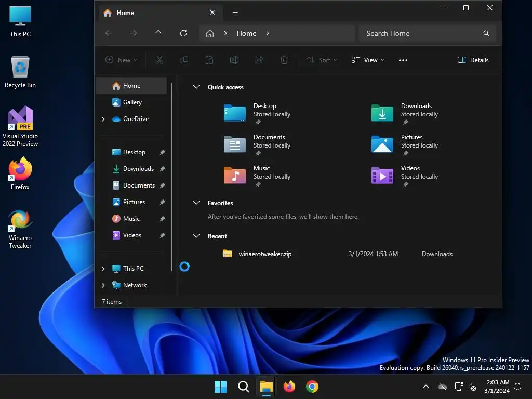
Task: Click Home breadcrumb in address bar
Action: coord(247,33)
